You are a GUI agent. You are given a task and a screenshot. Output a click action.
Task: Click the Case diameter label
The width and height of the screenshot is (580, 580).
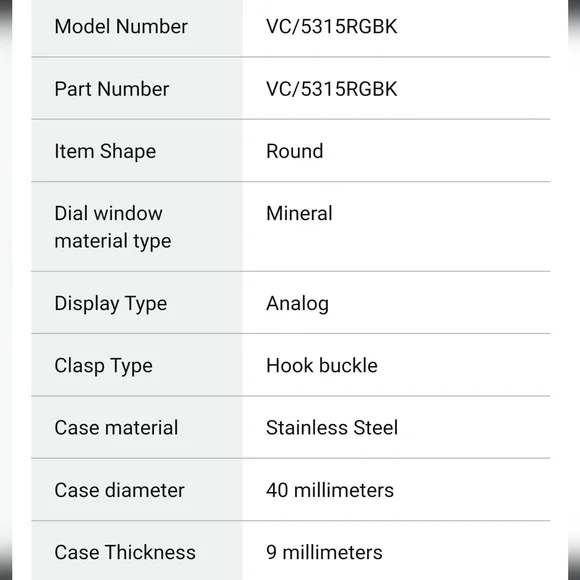tap(119, 490)
